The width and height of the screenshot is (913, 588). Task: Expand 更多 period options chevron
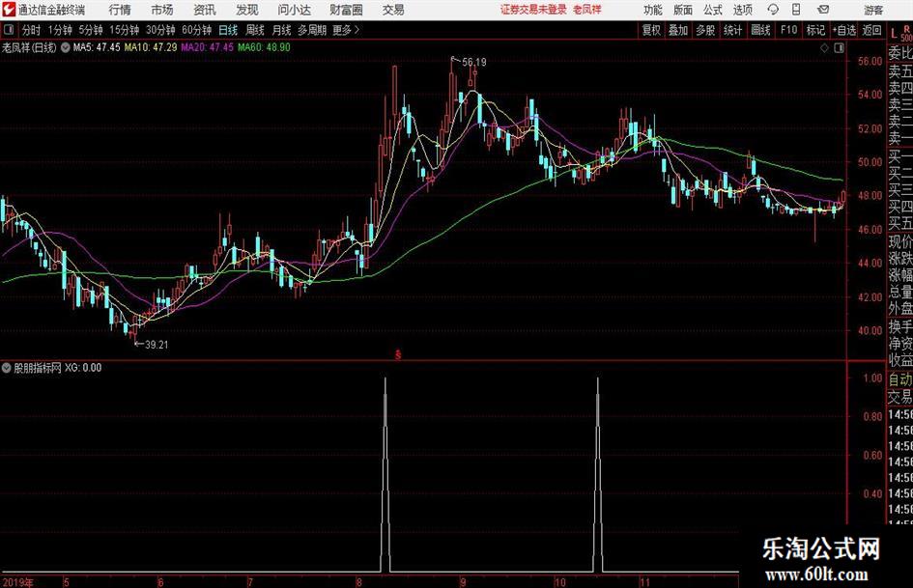click(357, 30)
